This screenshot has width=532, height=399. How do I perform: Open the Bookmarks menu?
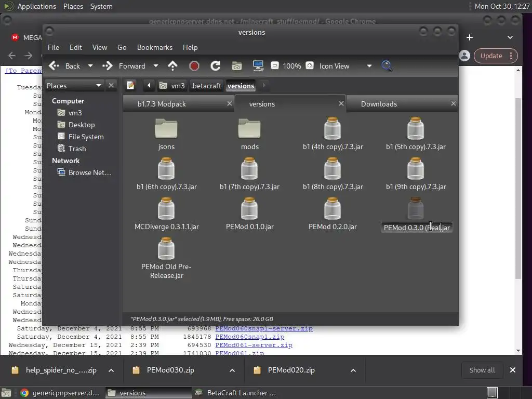pos(155,47)
